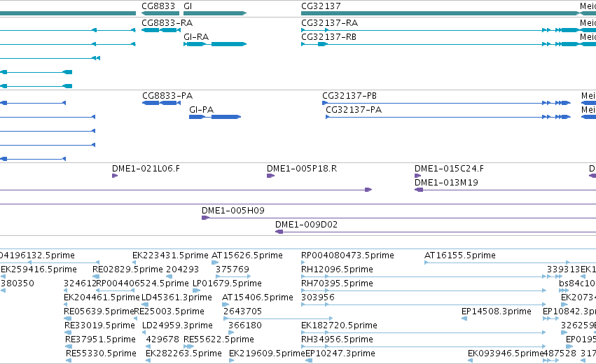Select the DME1-005H09 BAC clone label
596x364 pixels.
point(233,211)
